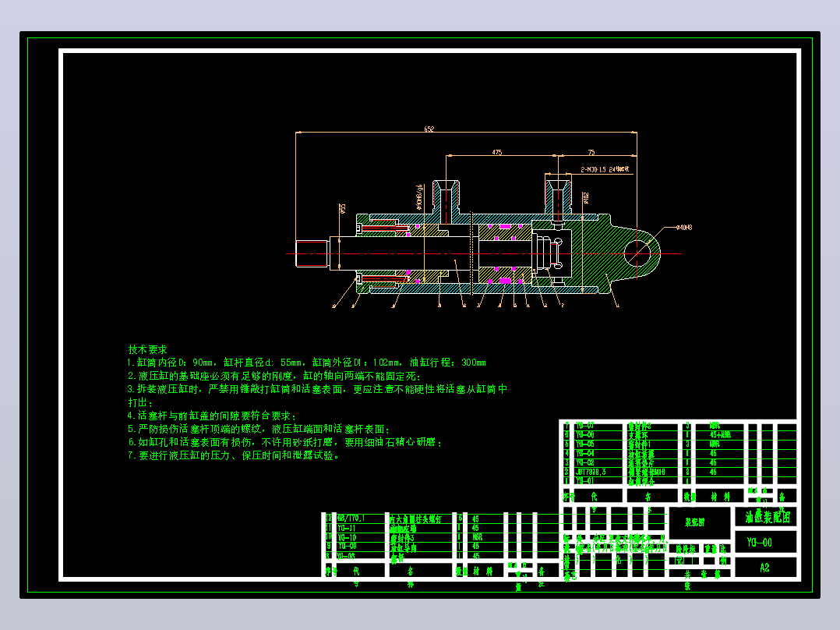Viewport: 840px width, 630px height.
Task: Click the 油缸装配图 title block text
Action: 768,517
